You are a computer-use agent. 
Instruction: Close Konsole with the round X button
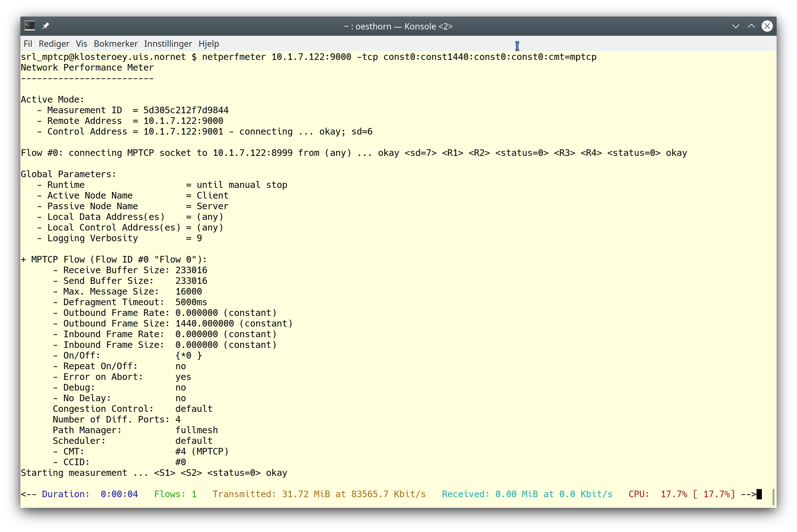click(x=767, y=26)
